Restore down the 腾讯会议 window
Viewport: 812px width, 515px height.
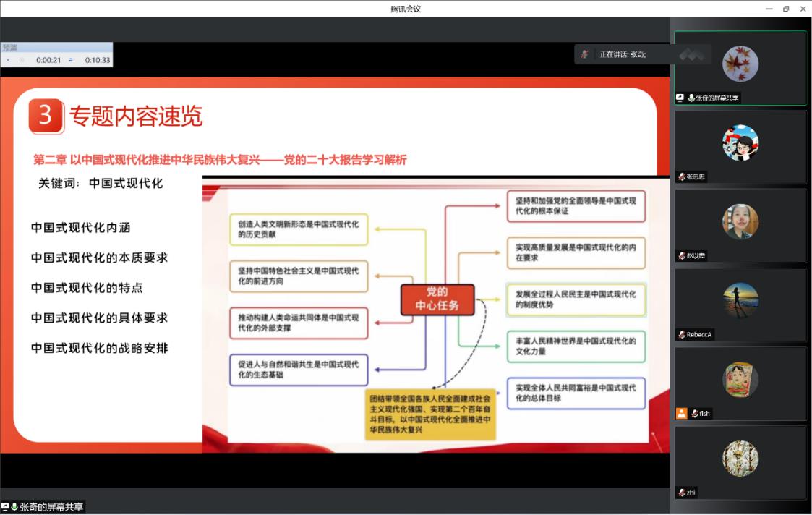[786, 9]
